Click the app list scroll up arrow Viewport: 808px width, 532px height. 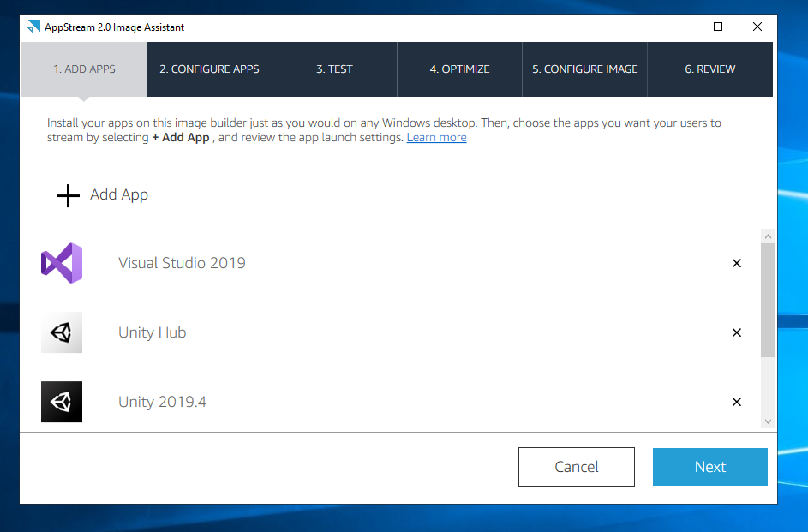point(767,236)
